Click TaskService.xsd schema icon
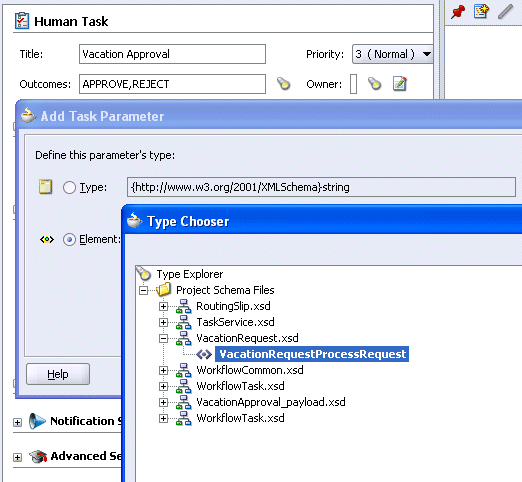 tap(184, 322)
